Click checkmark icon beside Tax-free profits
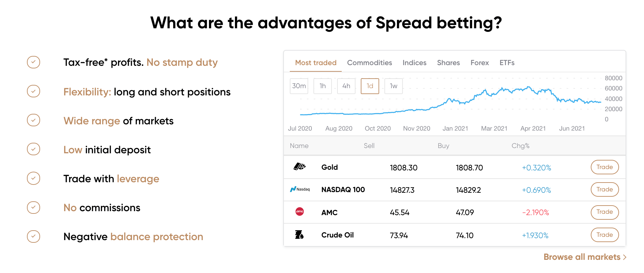This screenshot has width=644, height=273. (34, 62)
